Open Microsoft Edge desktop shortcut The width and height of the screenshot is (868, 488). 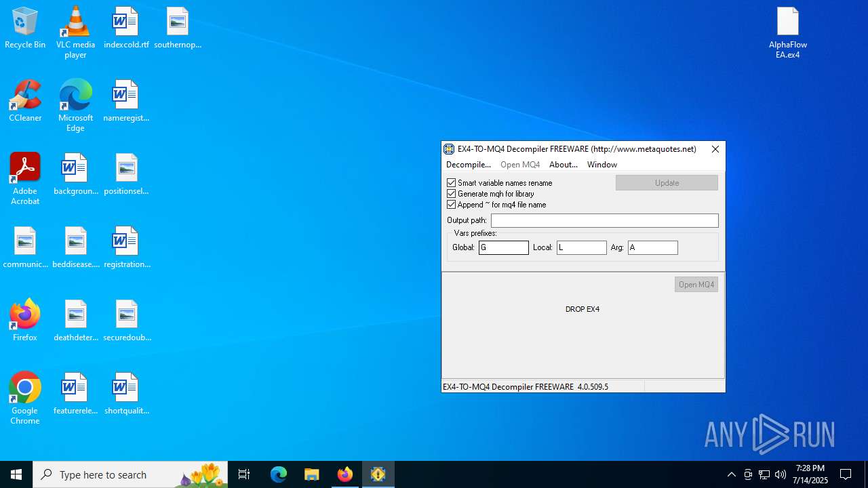click(x=75, y=105)
